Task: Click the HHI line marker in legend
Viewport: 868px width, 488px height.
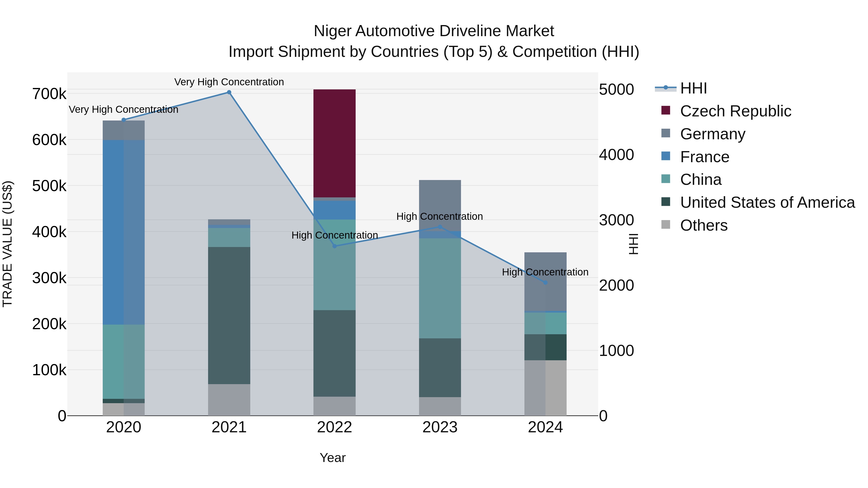Action: point(665,87)
